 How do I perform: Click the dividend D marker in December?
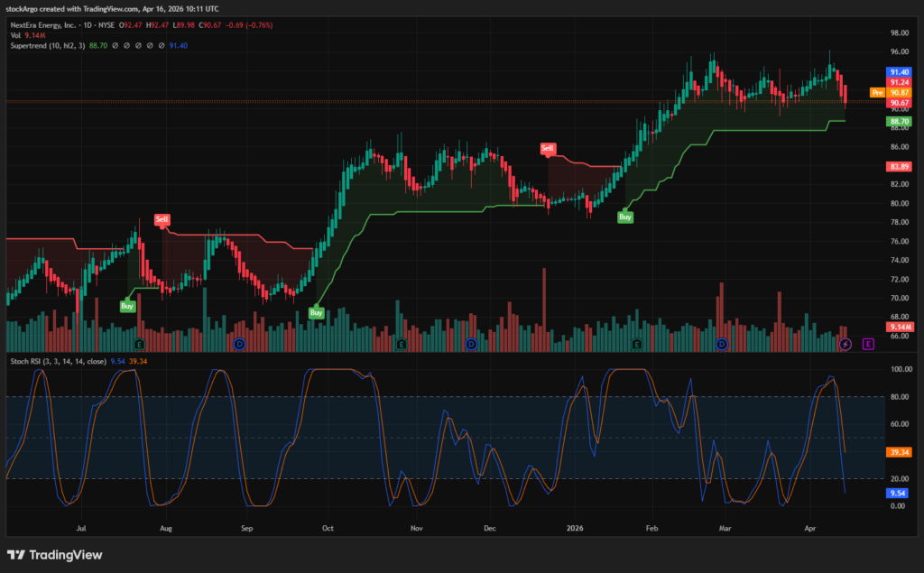(471, 344)
